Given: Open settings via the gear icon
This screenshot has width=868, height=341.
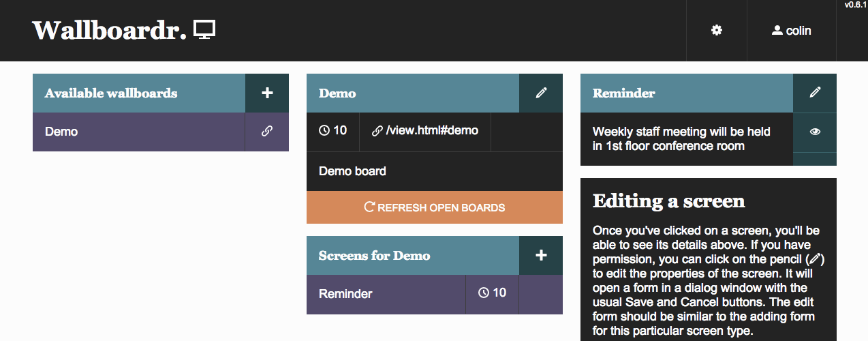Looking at the screenshot, I should [716, 31].
